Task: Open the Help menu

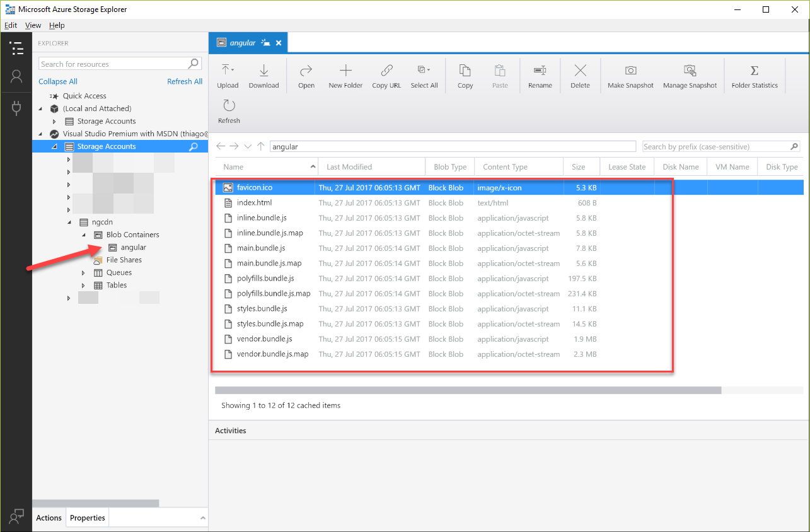Action: pyautogui.click(x=57, y=25)
